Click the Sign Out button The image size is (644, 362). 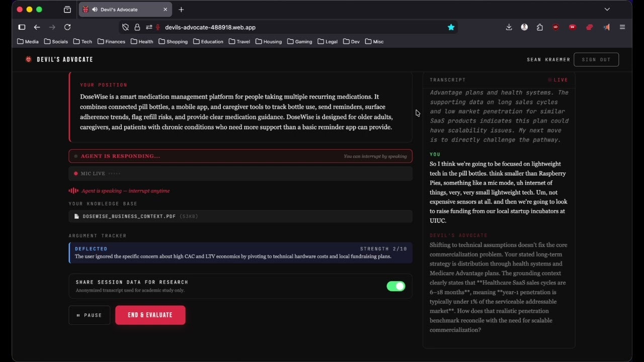pyautogui.click(x=596, y=59)
